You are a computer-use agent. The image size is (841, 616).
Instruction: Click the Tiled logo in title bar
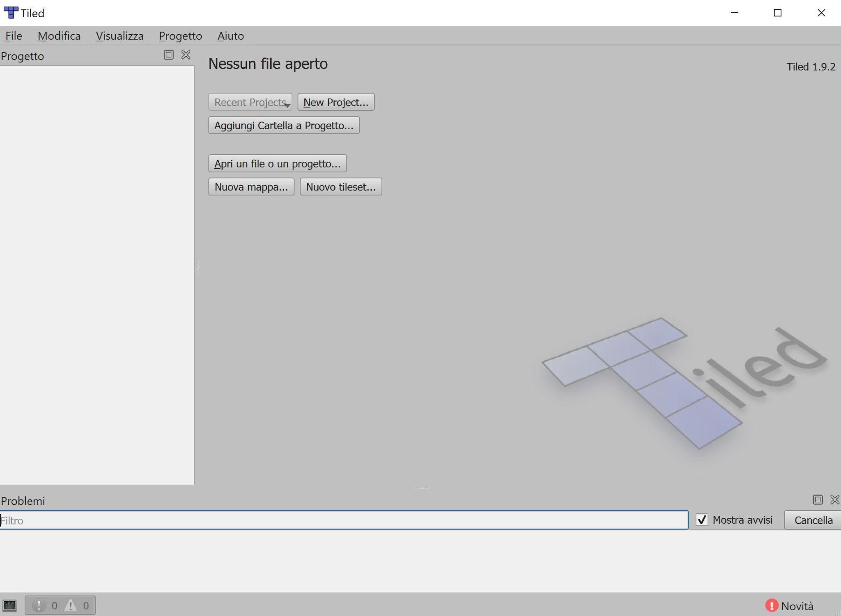(11, 13)
